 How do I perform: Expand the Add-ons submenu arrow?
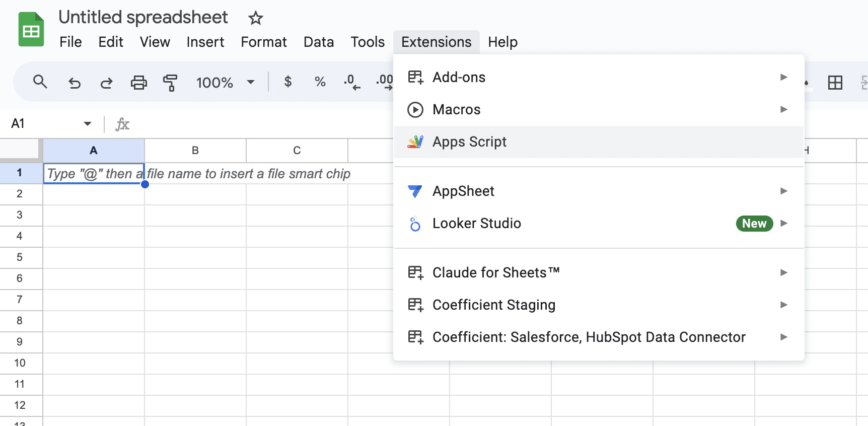pyautogui.click(x=784, y=77)
